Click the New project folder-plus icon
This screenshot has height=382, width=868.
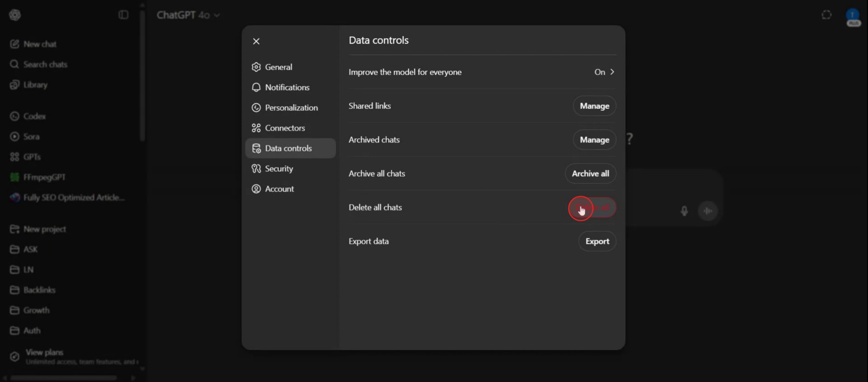pos(14,229)
